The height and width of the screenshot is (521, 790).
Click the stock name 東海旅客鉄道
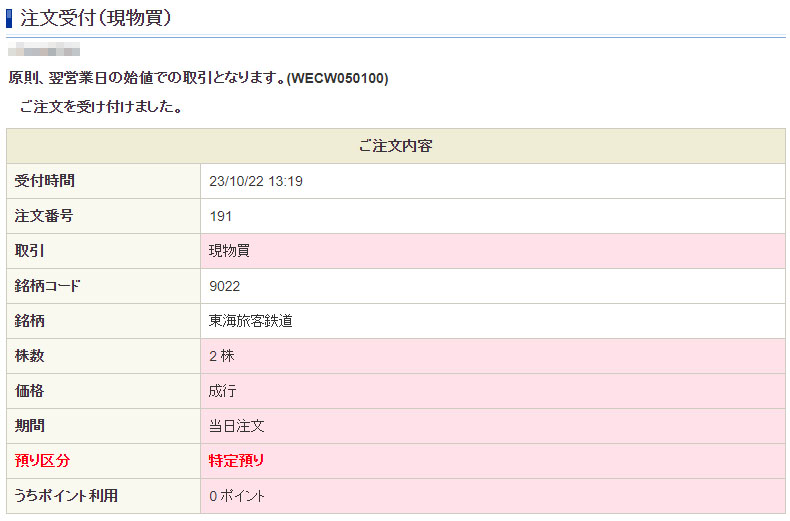pos(250,321)
